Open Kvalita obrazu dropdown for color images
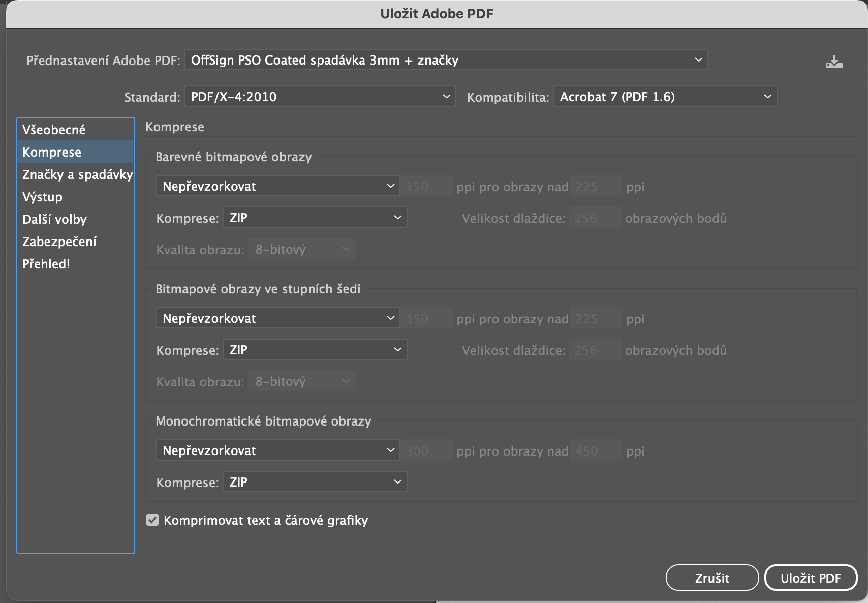This screenshot has height=603, width=868. [302, 249]
